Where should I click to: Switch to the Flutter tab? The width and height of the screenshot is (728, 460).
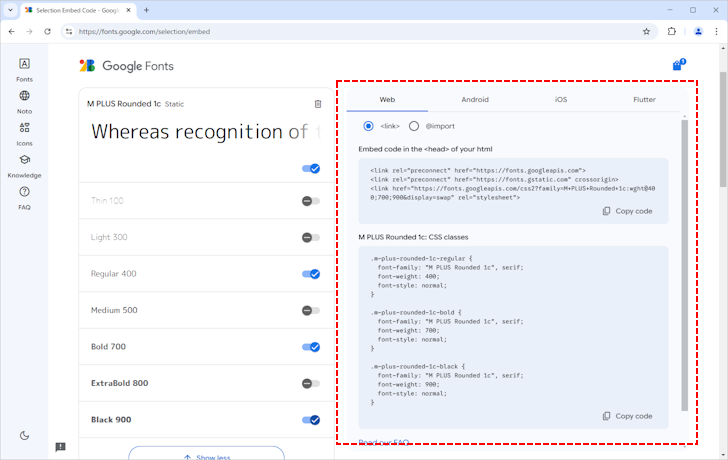pos(644,99)
